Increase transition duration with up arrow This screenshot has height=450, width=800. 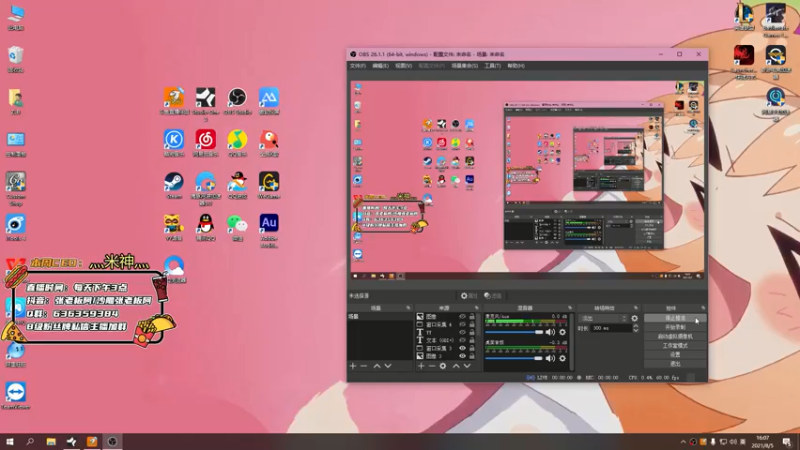click(636, 326)
